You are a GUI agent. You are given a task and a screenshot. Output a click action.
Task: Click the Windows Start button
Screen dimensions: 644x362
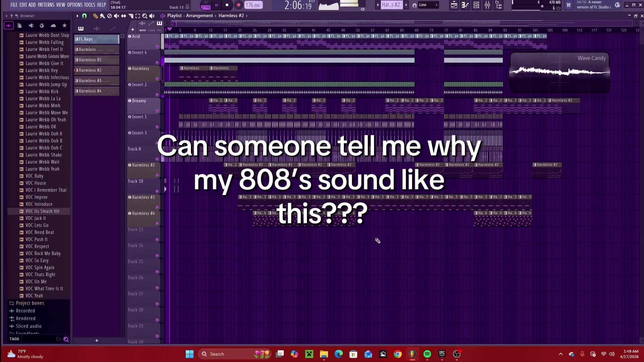pos(190,354)
